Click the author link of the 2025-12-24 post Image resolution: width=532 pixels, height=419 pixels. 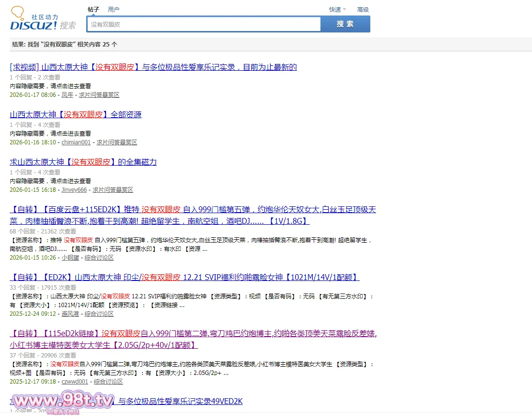[70, 314]
